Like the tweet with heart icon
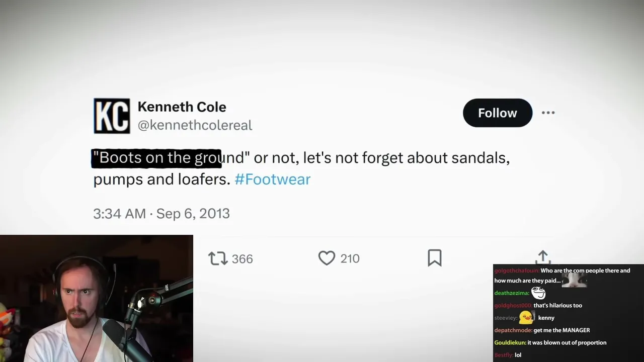 pos(327,258)
